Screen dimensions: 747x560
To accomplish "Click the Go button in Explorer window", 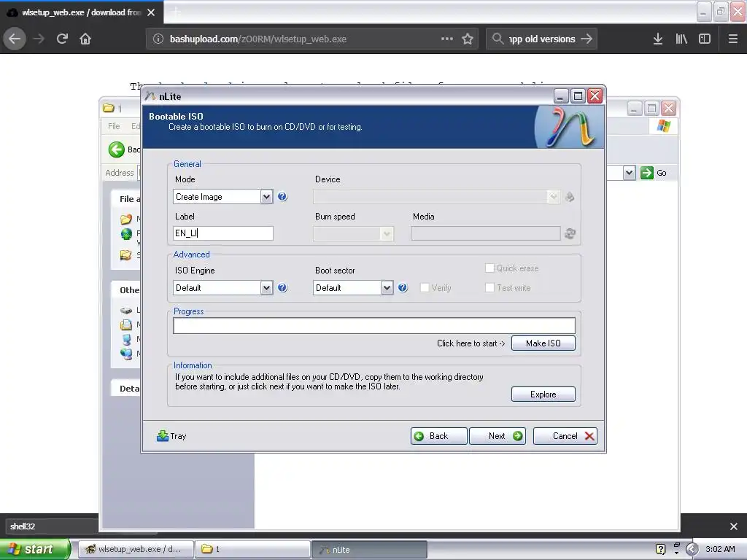I will click(x=654, y=172).
